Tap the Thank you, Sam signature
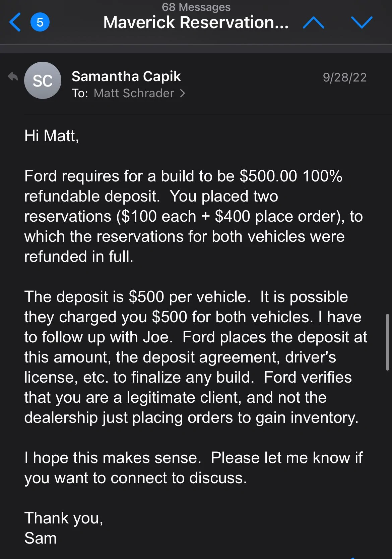Viewport: 392px width, 559px height. 64,528
